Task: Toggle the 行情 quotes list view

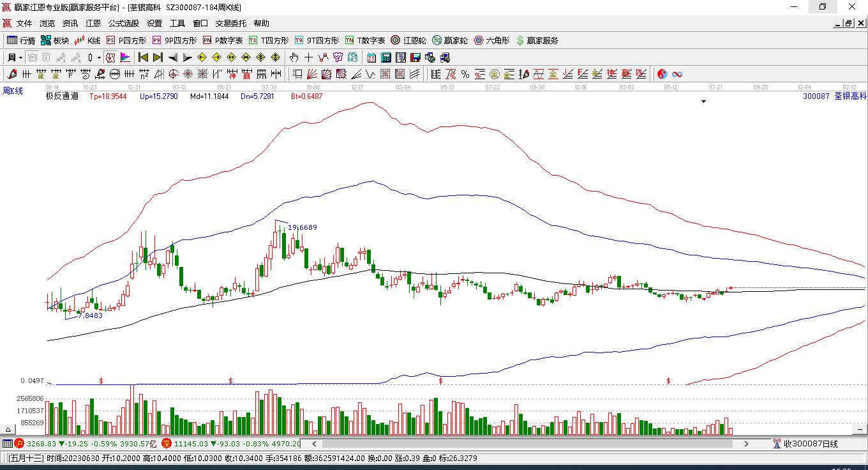Action: pyautogui.click(x=21, y=40)
